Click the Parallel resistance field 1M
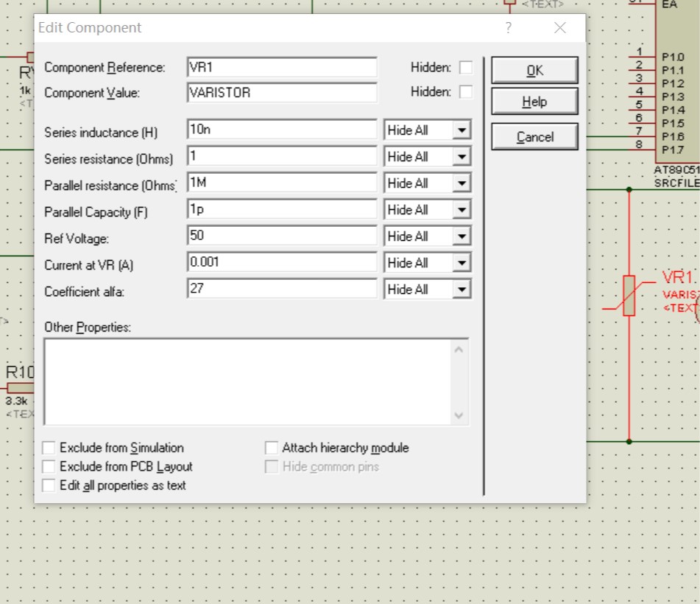The image size is (700, 604). (282, 182)
